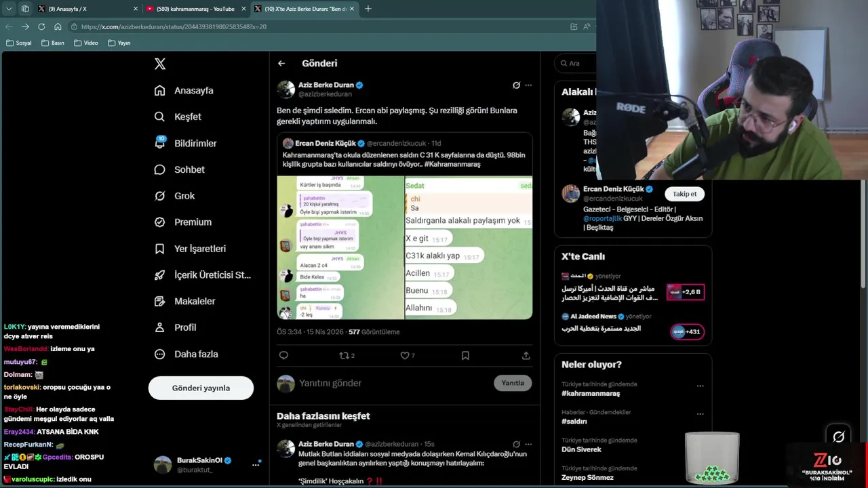Close the Aziz Berke Duran tab

click(352, 9)
